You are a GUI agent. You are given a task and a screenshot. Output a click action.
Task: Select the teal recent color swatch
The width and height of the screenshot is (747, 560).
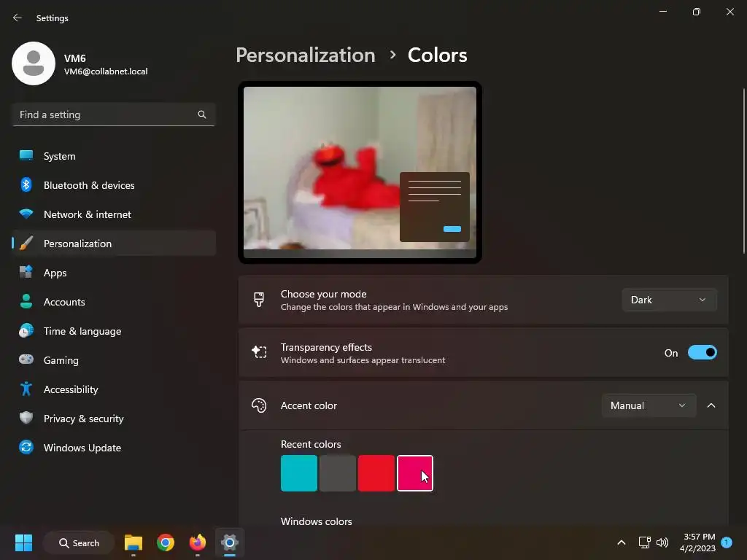(298, 472)
